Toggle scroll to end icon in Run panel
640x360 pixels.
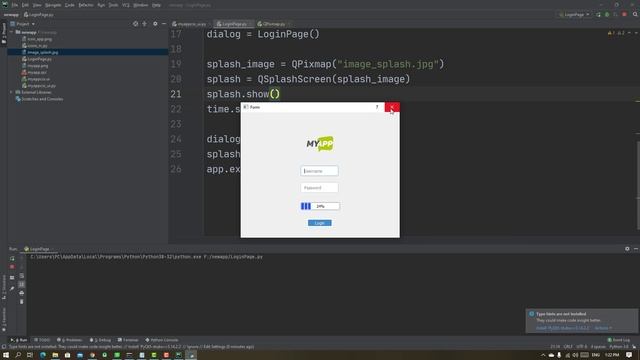tap(22, 284)
